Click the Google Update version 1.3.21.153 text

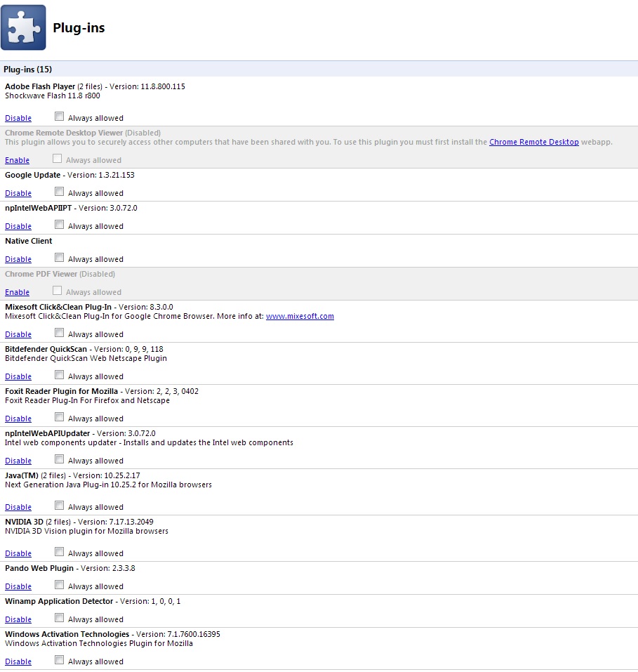pyautogui.click(x=101, y=175)
